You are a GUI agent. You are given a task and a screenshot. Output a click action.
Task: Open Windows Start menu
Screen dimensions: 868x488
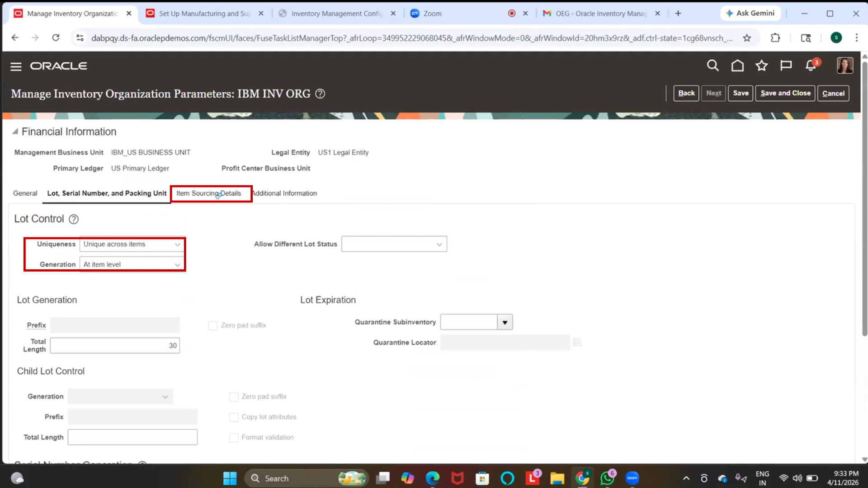tap(230, 478)
